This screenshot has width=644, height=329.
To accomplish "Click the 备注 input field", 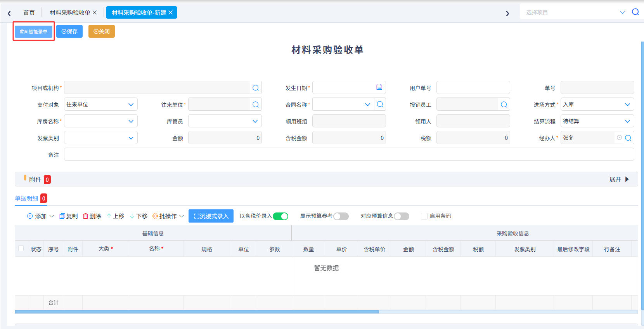I will 349,154.
